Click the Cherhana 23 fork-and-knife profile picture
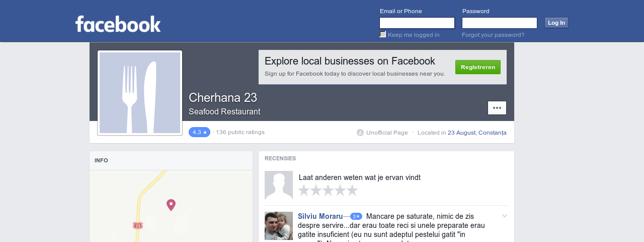644x242 pixels. coord(140,93)
